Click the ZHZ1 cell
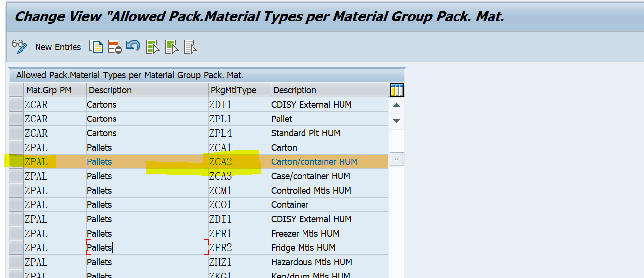This screenshot has height=278, width=644. pyautogui.click(x=239, y=262)
